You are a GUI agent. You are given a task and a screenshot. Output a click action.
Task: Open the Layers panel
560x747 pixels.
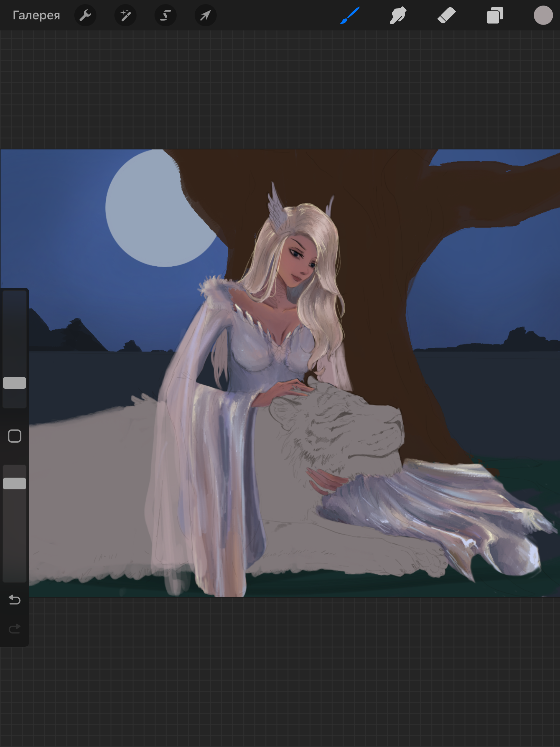click(x=495, y=15)
